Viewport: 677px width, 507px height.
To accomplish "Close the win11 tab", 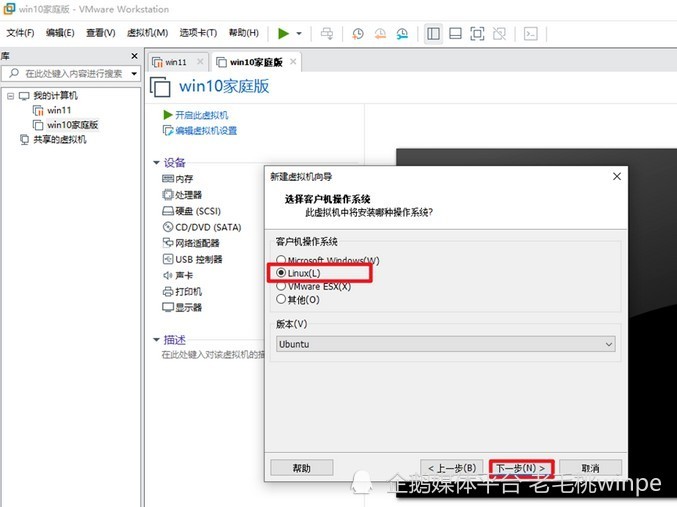I will 200,62.
